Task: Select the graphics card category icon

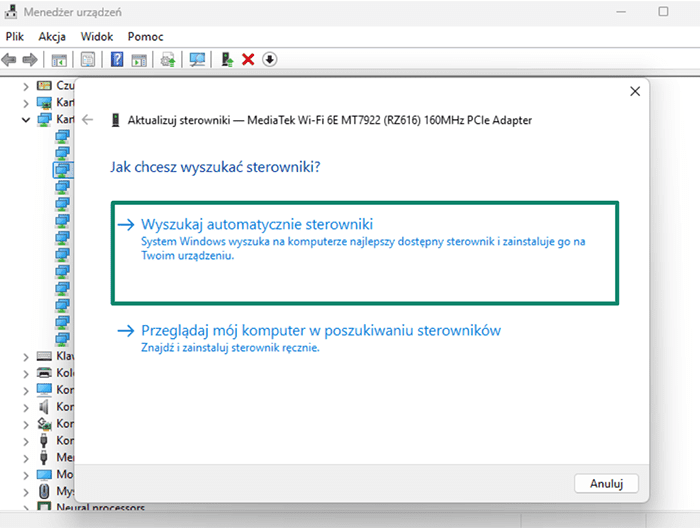Action: (x=44, y=103)
